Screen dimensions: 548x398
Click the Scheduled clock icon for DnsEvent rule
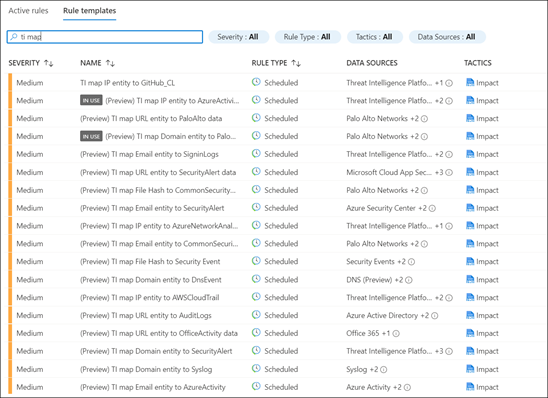[256, 279]
